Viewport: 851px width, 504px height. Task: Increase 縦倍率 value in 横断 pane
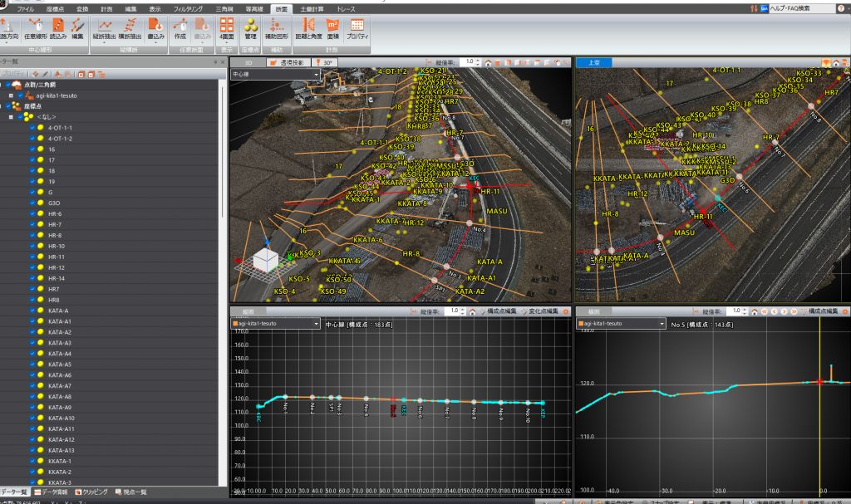tap(744, 310)
